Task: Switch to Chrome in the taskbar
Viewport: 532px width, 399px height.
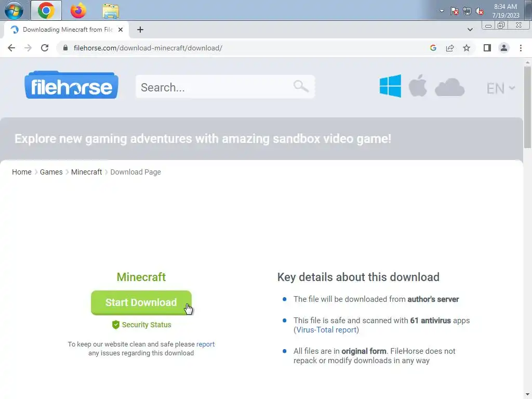Action: [x=46, y=10]
